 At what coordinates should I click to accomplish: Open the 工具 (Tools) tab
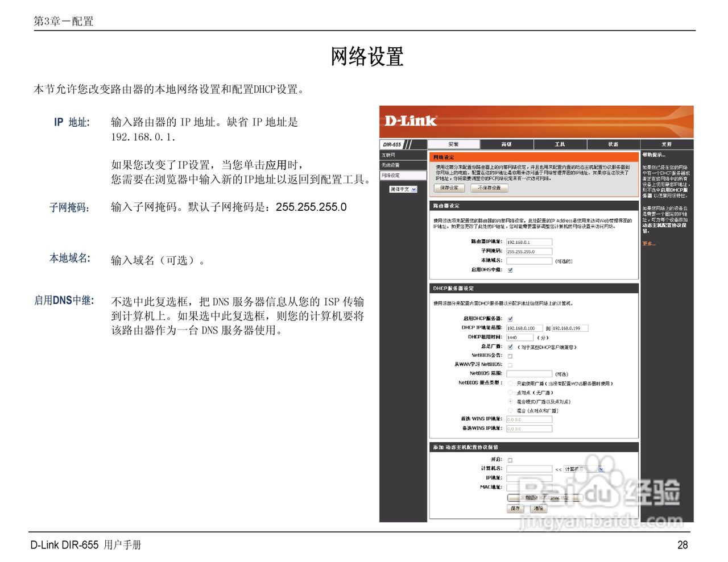click(x=560, y=144)
